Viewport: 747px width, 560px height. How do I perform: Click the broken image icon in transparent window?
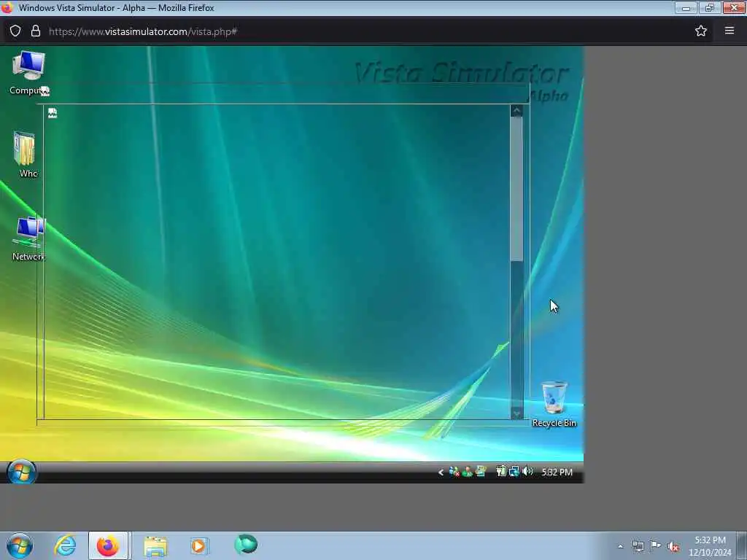[x=53, y=113]
